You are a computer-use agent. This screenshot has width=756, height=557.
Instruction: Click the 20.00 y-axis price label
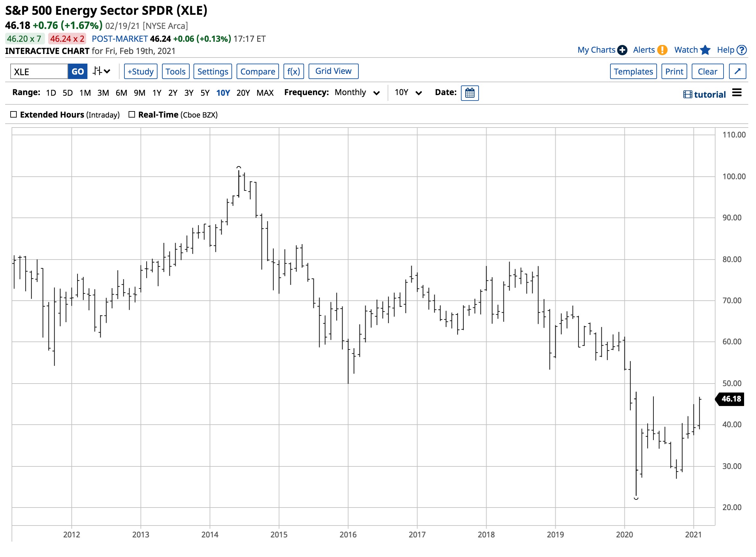732,508
